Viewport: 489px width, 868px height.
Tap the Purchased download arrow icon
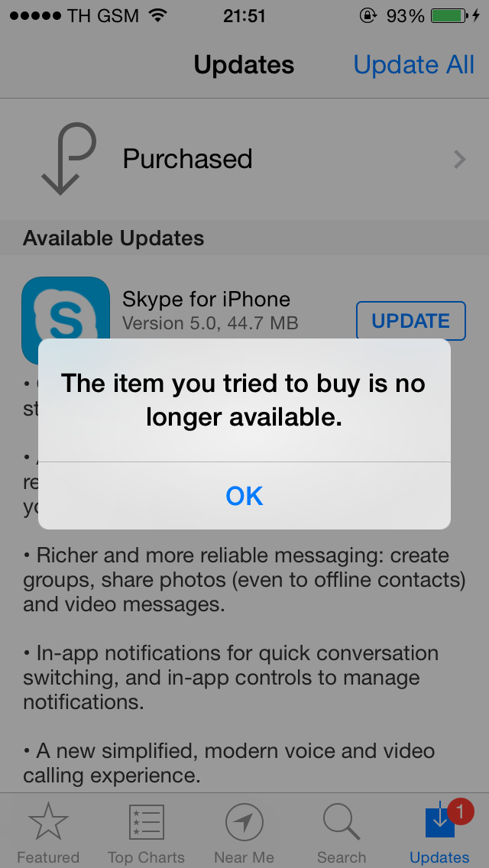(69, 159)
